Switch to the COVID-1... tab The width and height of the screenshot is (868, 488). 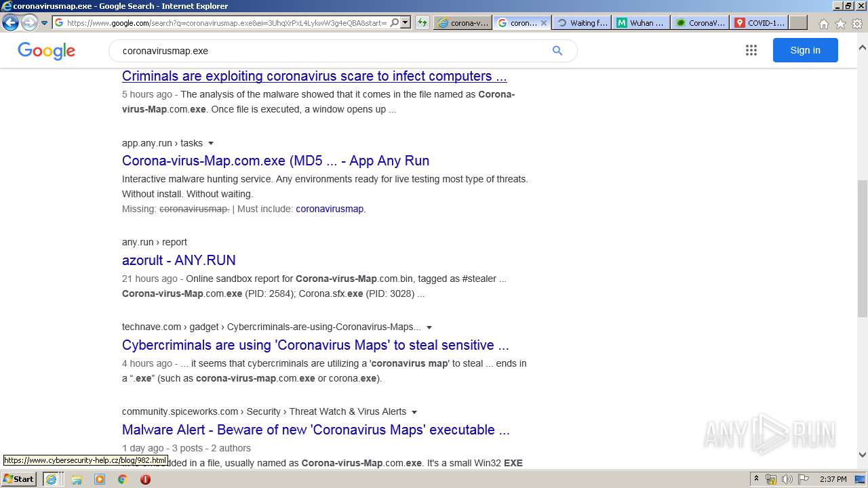coord(759,22)
